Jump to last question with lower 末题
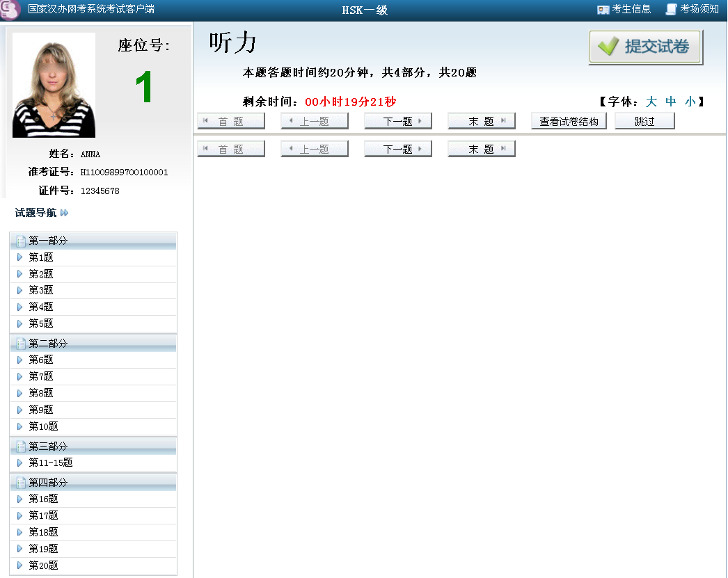728x578 pixels. (481, 149)
